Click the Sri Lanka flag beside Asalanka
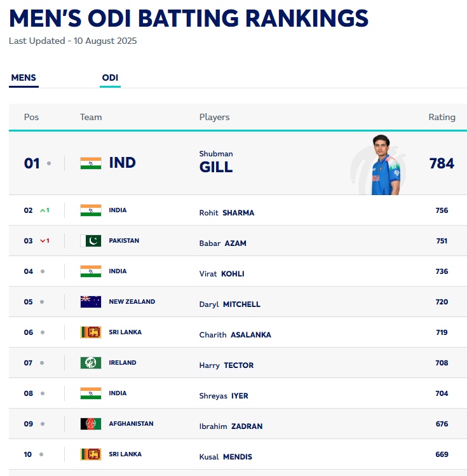 [90, 332]
